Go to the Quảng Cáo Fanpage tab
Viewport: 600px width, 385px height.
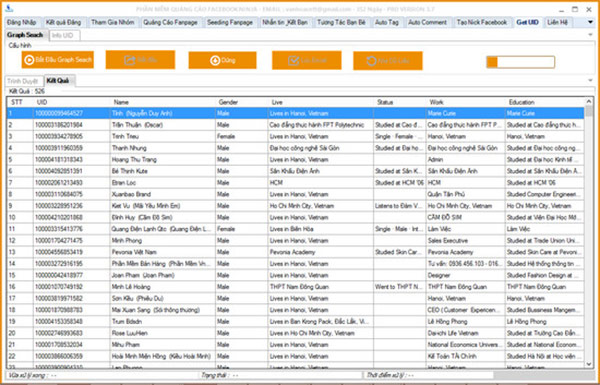[x=170, y=22]
